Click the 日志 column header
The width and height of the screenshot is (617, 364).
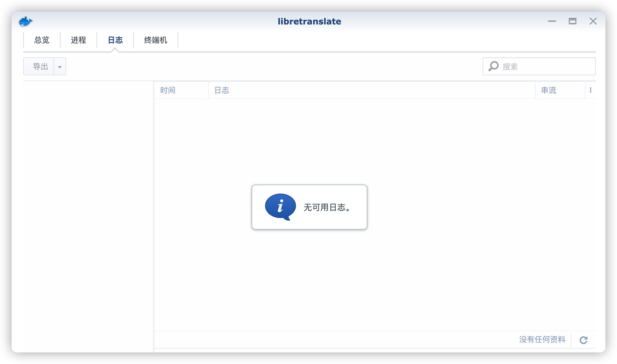click(372, 90)
